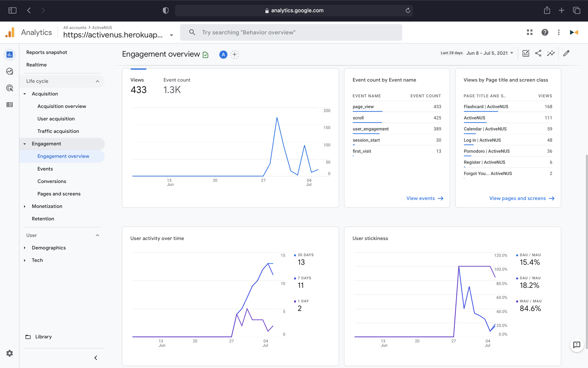
Task: Click the report status check badge
Action: pyautogui.click(x=206, y=55)
